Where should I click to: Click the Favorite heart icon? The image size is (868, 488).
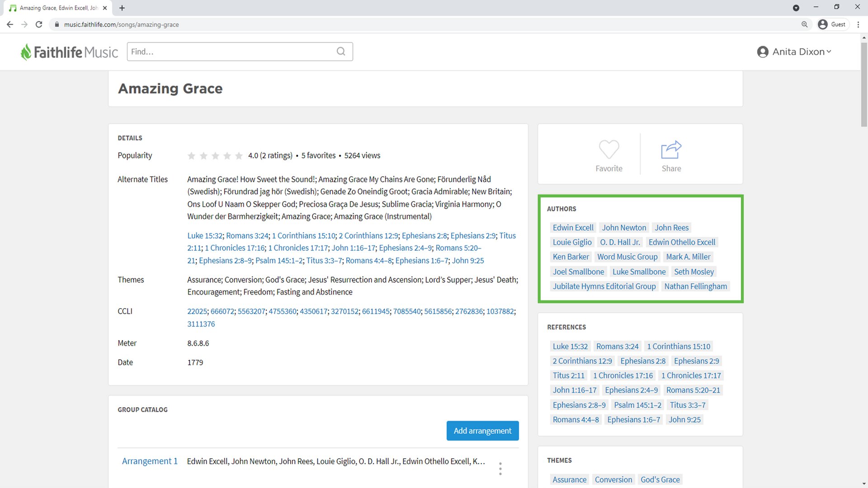click(609, 150)
